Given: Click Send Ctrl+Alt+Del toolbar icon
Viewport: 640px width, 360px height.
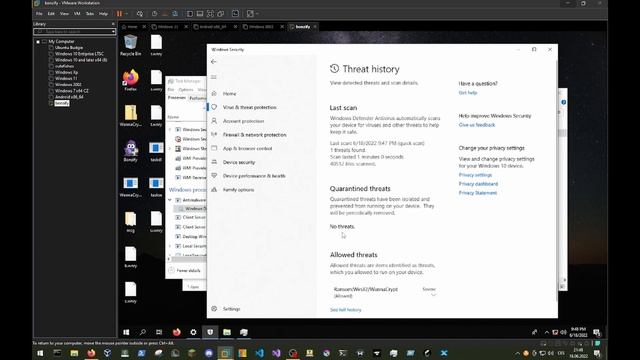Looking at the screenshot, I should 140,14.
